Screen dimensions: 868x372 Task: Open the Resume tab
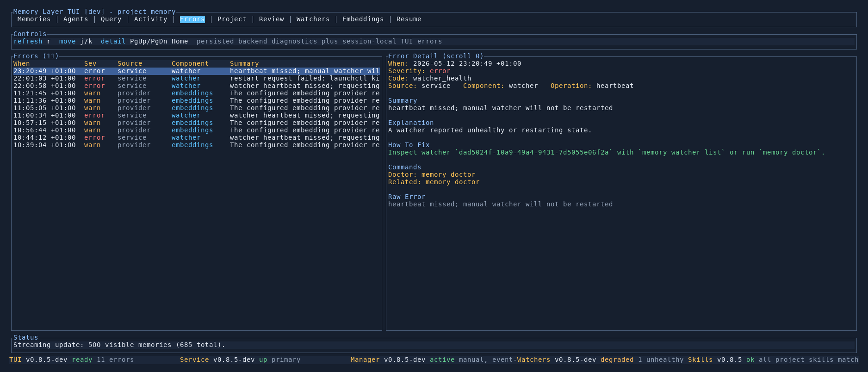[x=409, y=19]
